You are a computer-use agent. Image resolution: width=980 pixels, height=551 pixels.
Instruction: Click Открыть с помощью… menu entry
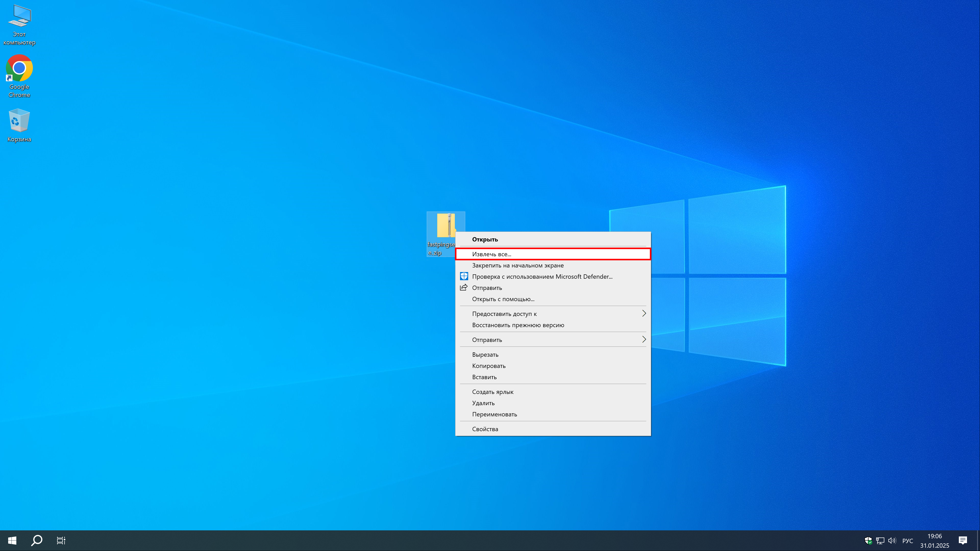pos(503,299)
